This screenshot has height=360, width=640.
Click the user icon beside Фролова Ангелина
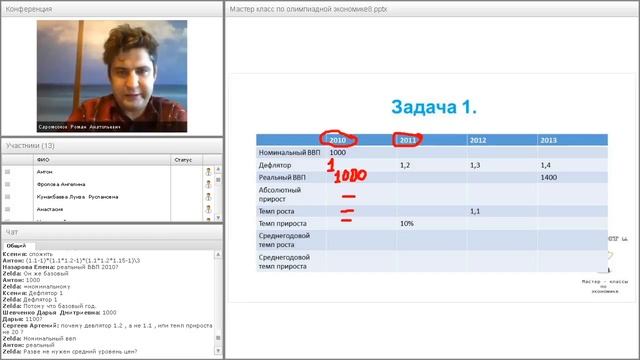click(x=209, y=184)
